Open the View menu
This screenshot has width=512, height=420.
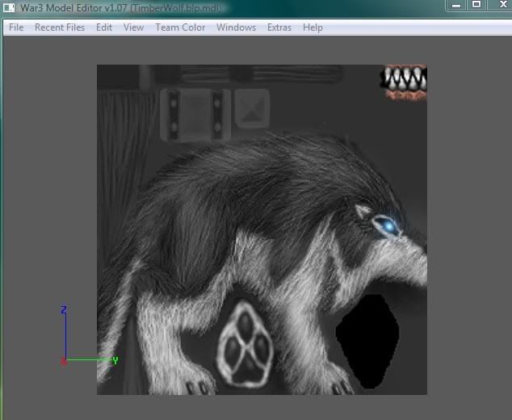[x=133, y=27]
